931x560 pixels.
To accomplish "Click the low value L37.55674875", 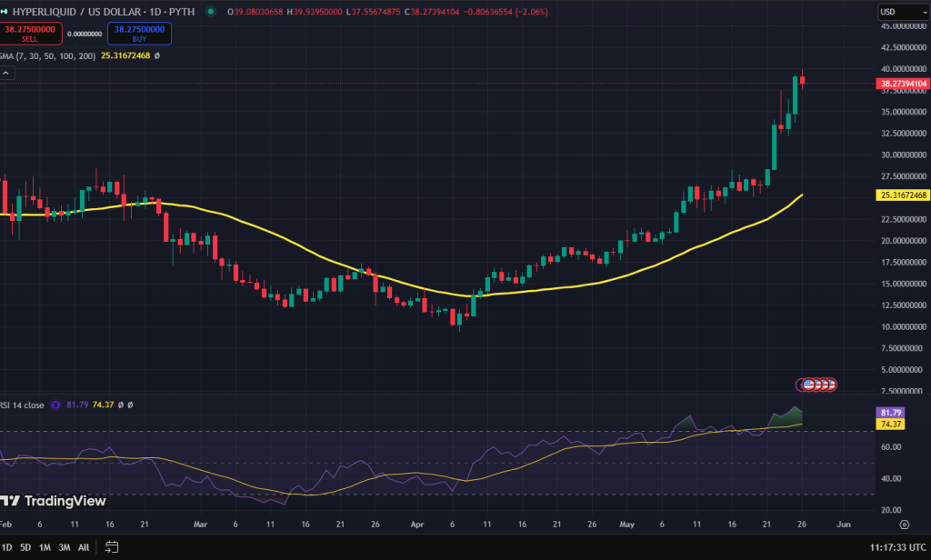I will pos(372,12).
